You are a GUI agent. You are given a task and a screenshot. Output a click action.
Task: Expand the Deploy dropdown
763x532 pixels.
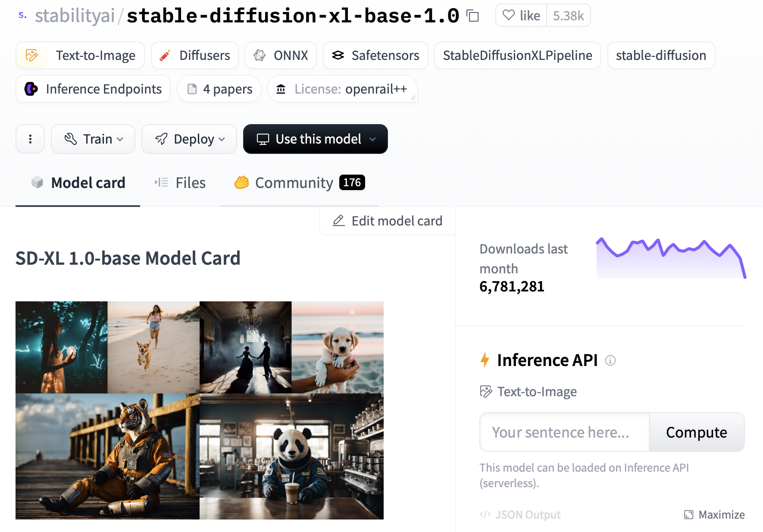[189, 139]
